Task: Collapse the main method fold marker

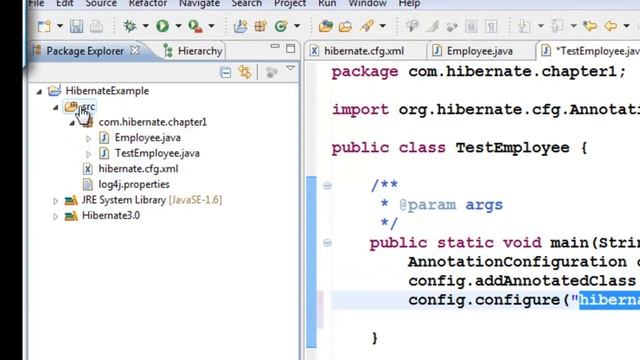Action: (327, 243)
